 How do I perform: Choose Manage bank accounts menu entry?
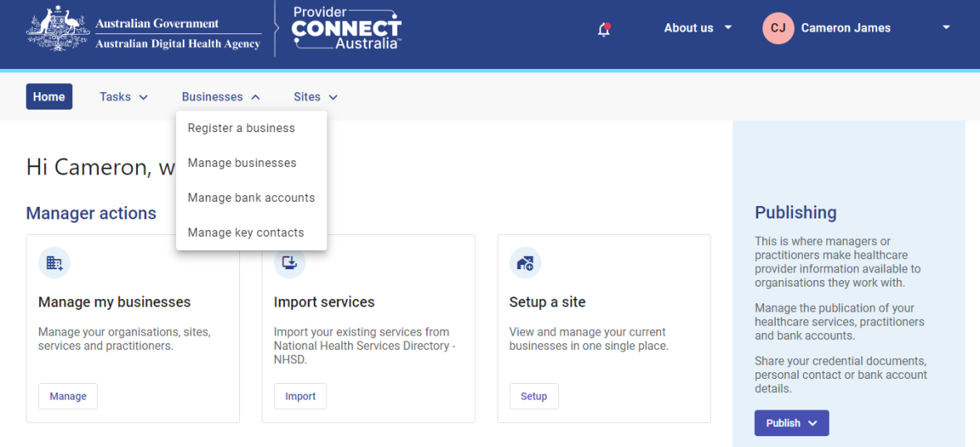pos(252,198)
